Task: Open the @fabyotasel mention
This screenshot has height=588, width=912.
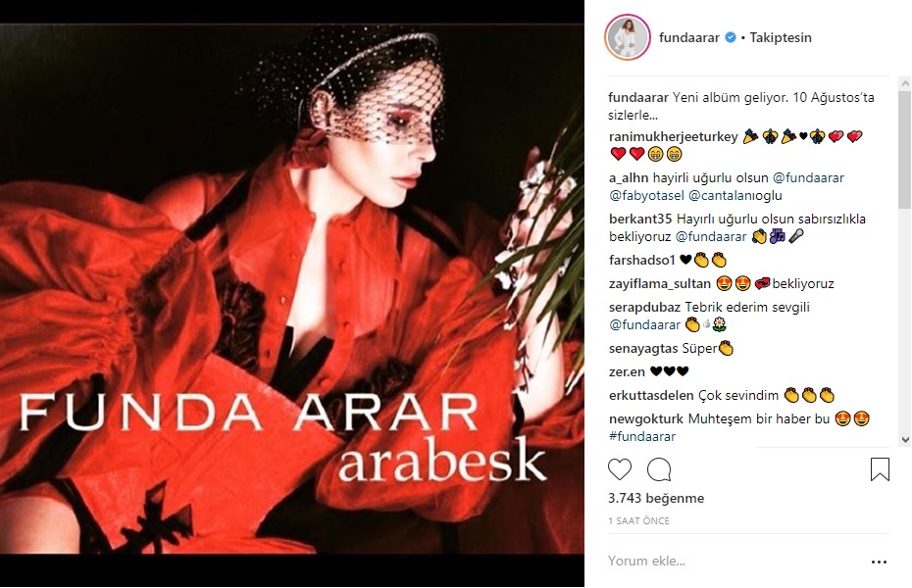Action: pos(646,196)
